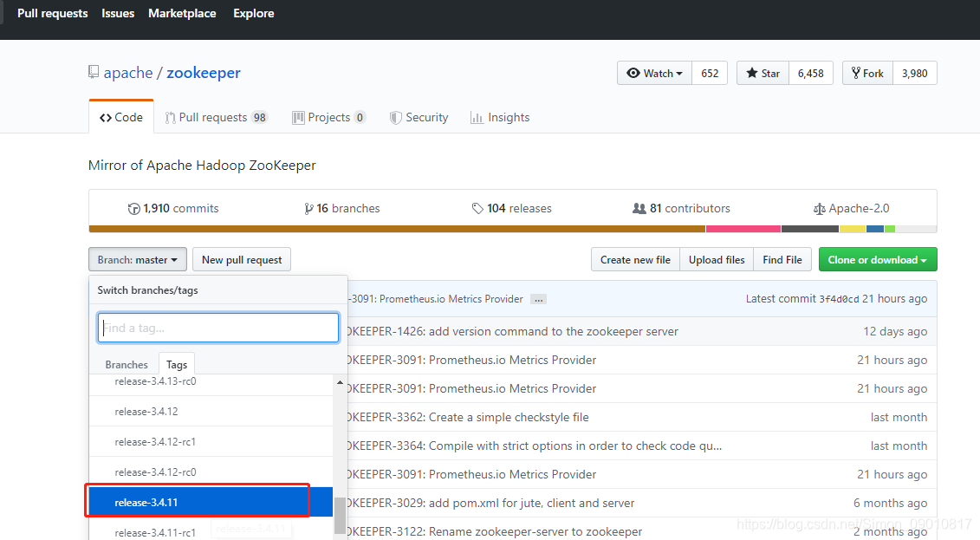This screenshot has height=540, width=980.
Task: Open the Branch: master dropdown
Action: (x=138, y=259)
